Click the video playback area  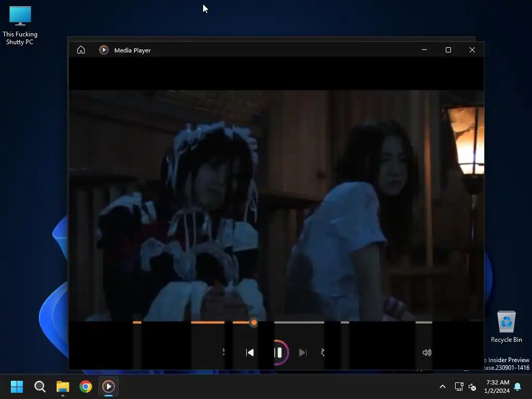(x=276, y=205)
